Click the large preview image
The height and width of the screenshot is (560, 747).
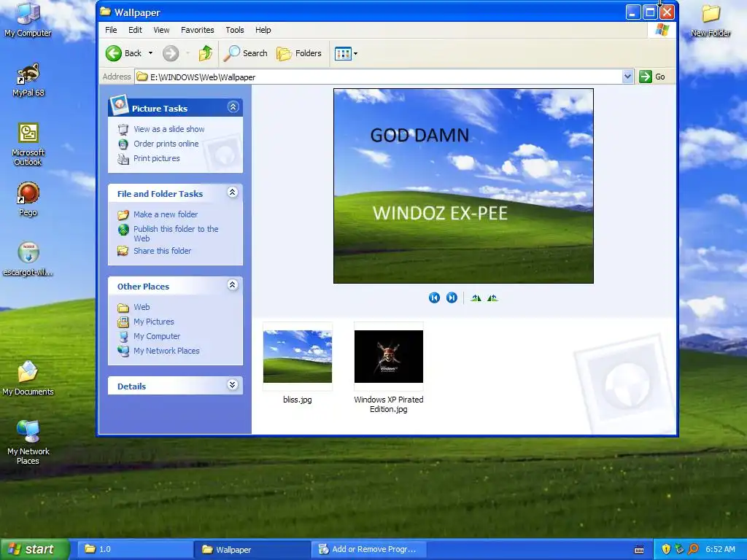point(463,186)
